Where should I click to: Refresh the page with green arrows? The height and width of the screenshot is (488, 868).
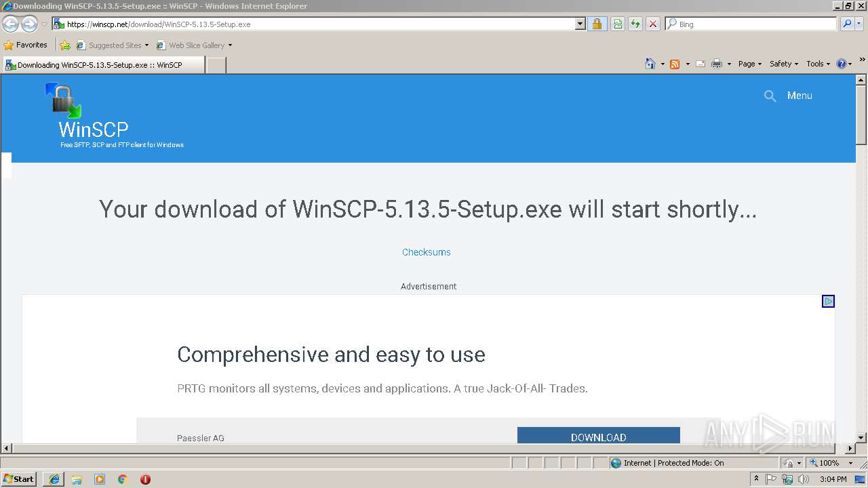tap(635, 24)
